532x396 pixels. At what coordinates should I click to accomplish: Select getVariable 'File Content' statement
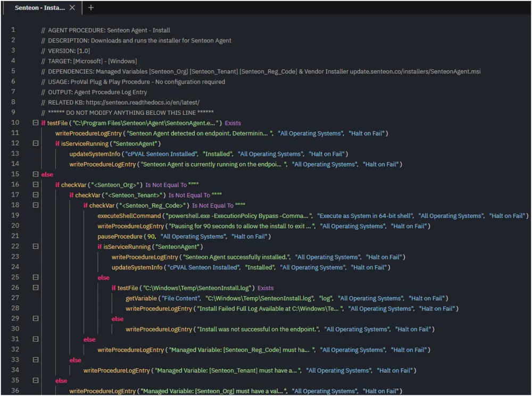click(287, 298)
